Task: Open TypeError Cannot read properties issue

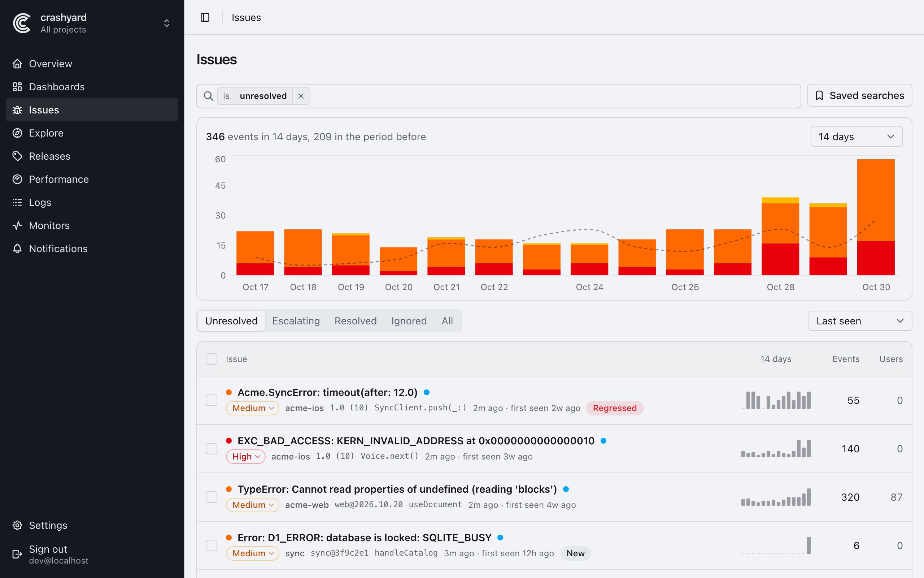Action: pos(397,489)
